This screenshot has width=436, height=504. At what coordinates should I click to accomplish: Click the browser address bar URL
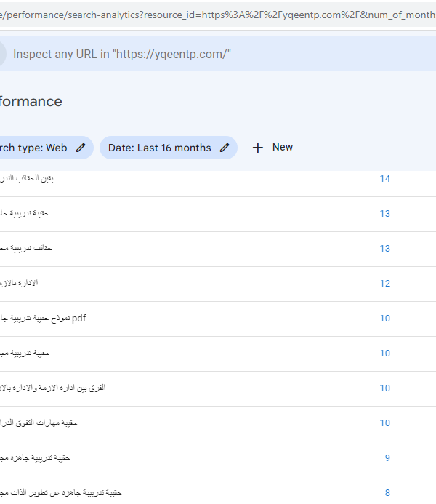pyautogui.click(x=218, y=15)
